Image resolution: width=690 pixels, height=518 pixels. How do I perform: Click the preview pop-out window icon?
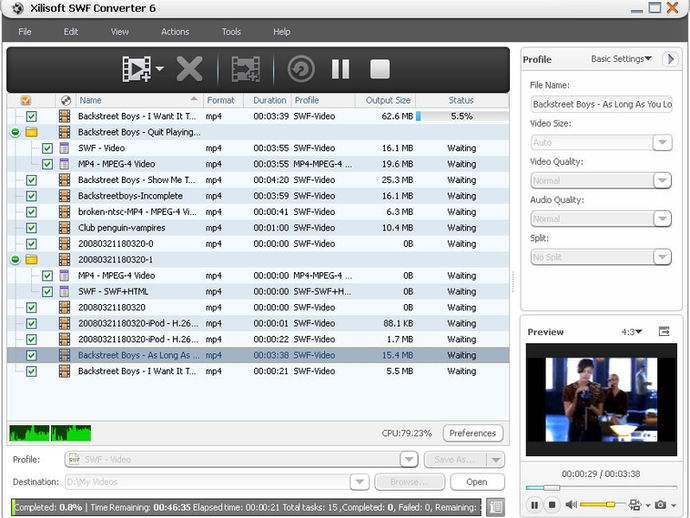pyautogui.click(x=664, y=331)
